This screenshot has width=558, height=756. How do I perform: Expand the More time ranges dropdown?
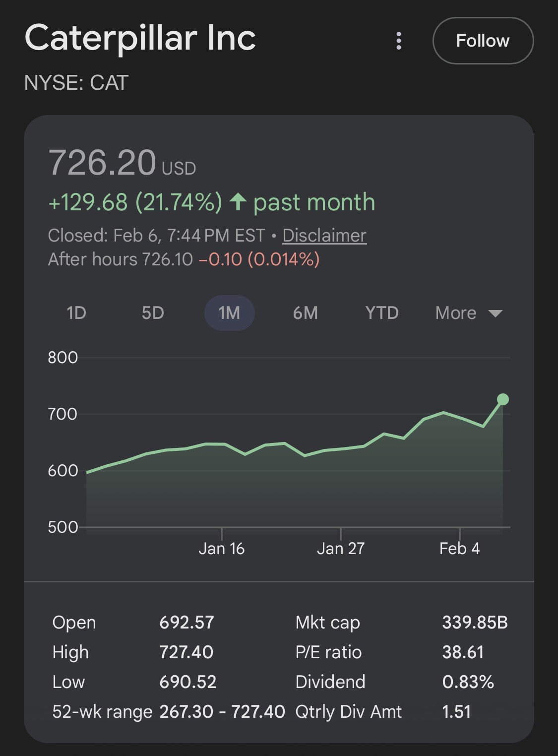pyautogui.click(x=468, y=313)
